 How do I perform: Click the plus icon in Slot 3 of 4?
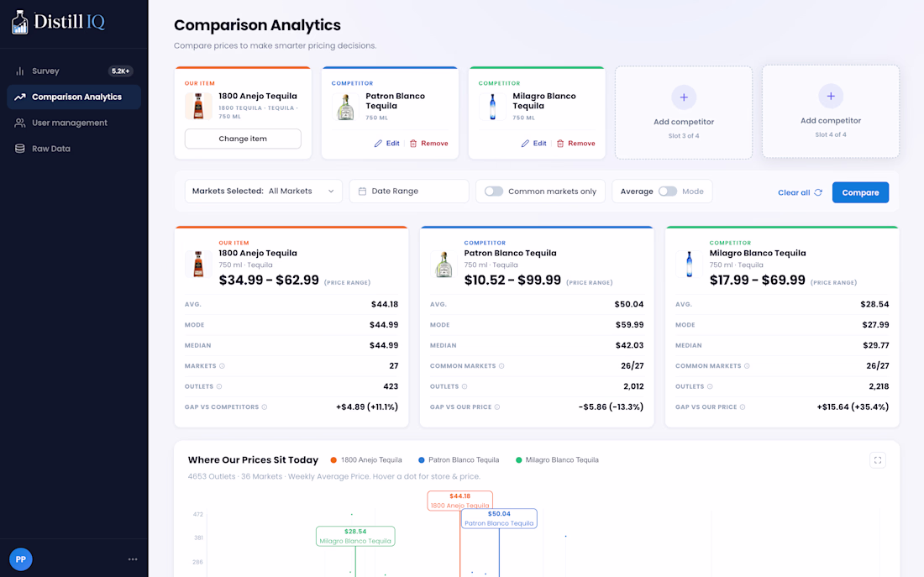pos(684,97)
